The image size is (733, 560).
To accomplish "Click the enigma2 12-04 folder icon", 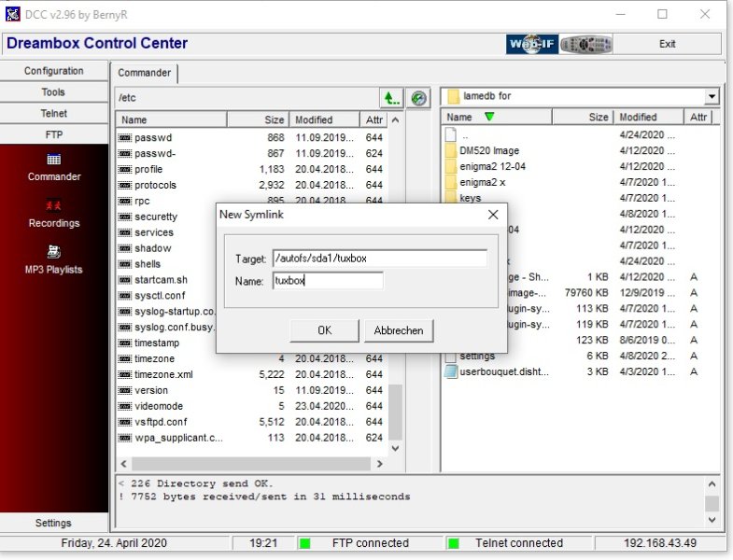I will tap(451, 166).
